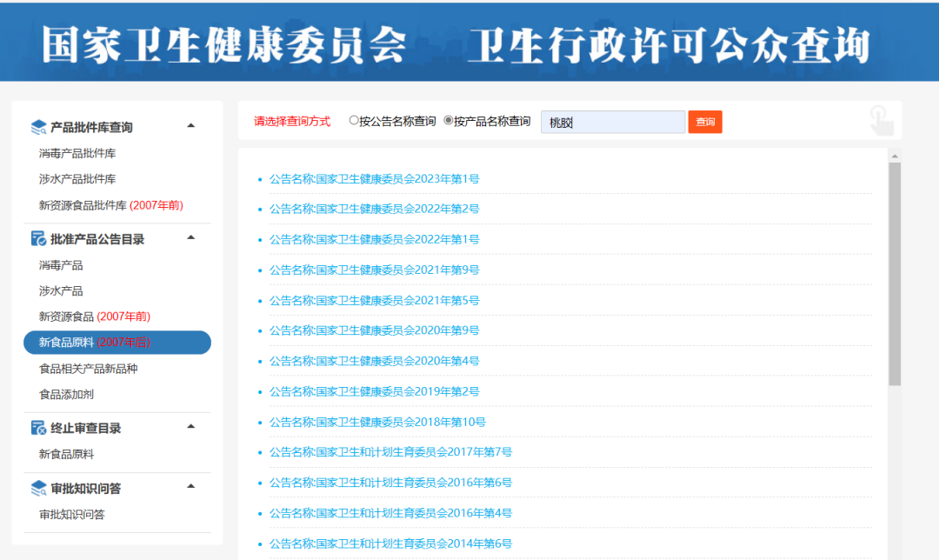The image size is (939, 560).
Task: Click the 产品批件库查询 section icon
Action: (38, 127)
